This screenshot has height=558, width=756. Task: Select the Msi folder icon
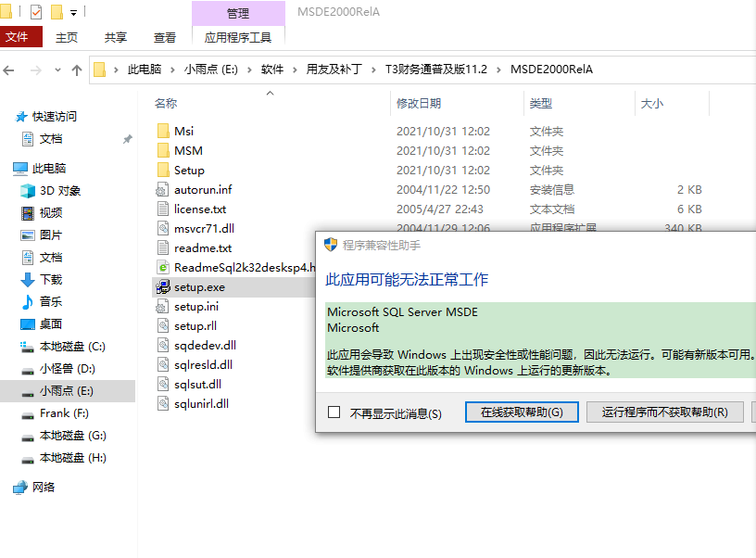(x=163, y=132)
